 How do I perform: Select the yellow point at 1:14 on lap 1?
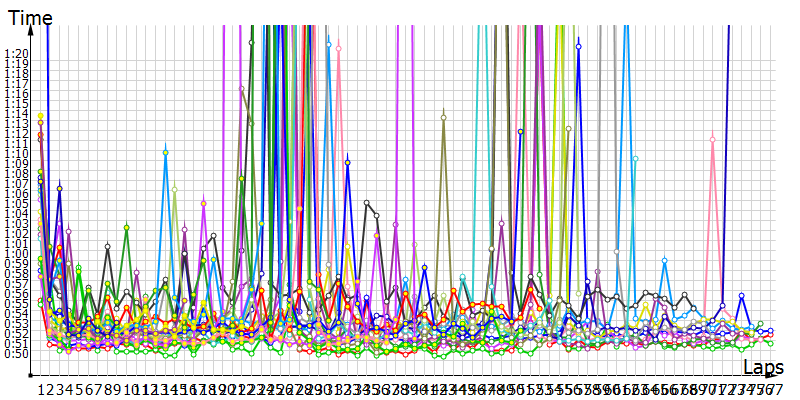pos(40,116)
